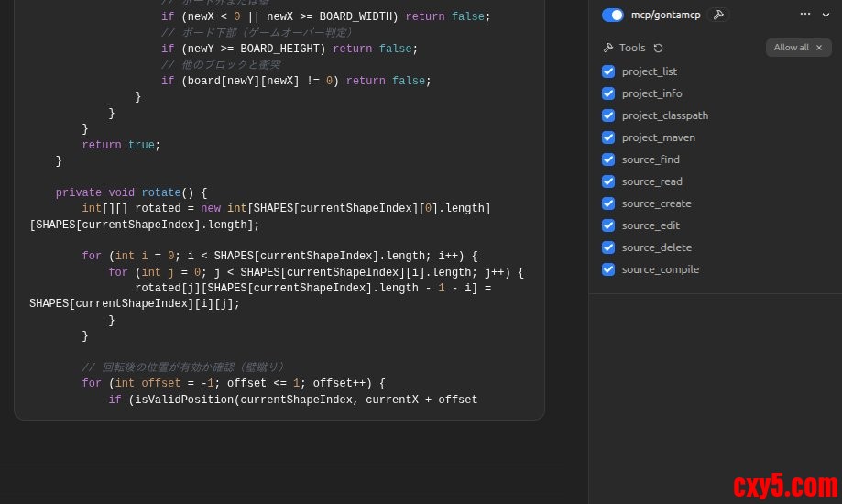Disable the project_classpath checkbox
Image resolution: width=842 pixels, height=504 pixels.
click(608, 115)
